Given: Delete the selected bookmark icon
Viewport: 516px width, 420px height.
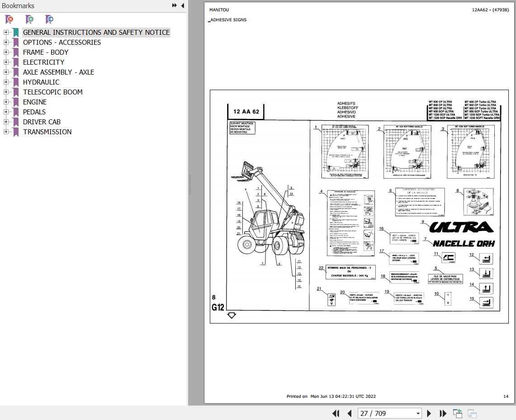Looking at the screenshot, I should point(9,19).
